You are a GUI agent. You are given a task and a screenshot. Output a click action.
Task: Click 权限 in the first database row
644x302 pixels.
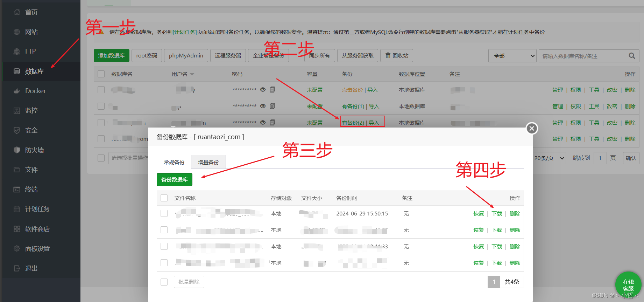pyautogui.click(x=576, y=90)
